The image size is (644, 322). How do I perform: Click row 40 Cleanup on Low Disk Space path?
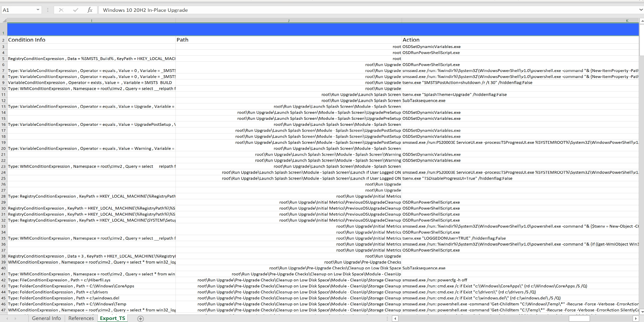289,268
